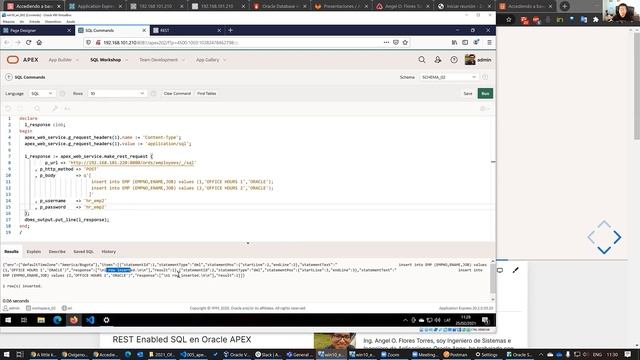Open the Language SQL dropdown
Screen dimensions: 640x360
click(x=42, y=93)
